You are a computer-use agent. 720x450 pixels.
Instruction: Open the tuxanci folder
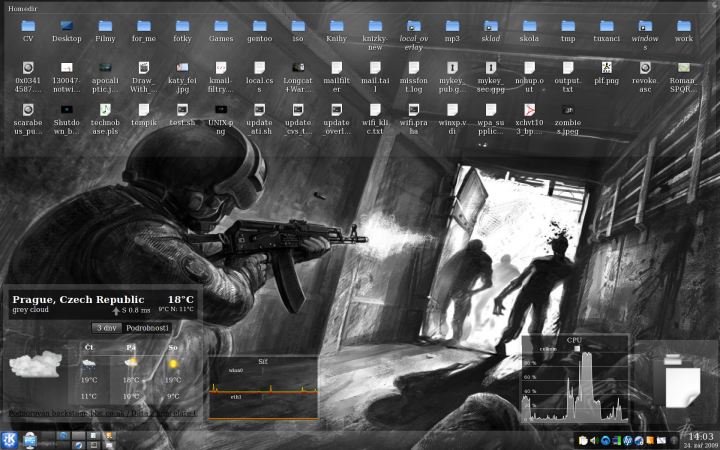pos(606,25)
